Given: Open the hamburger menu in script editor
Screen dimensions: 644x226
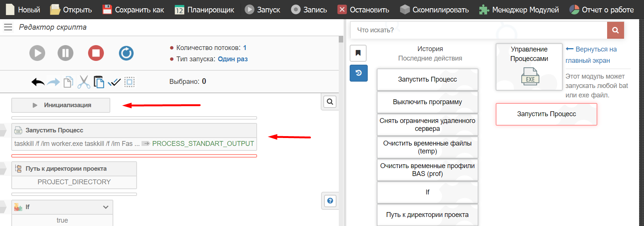Looking at the screenshot, I should (x=8, y=27).
